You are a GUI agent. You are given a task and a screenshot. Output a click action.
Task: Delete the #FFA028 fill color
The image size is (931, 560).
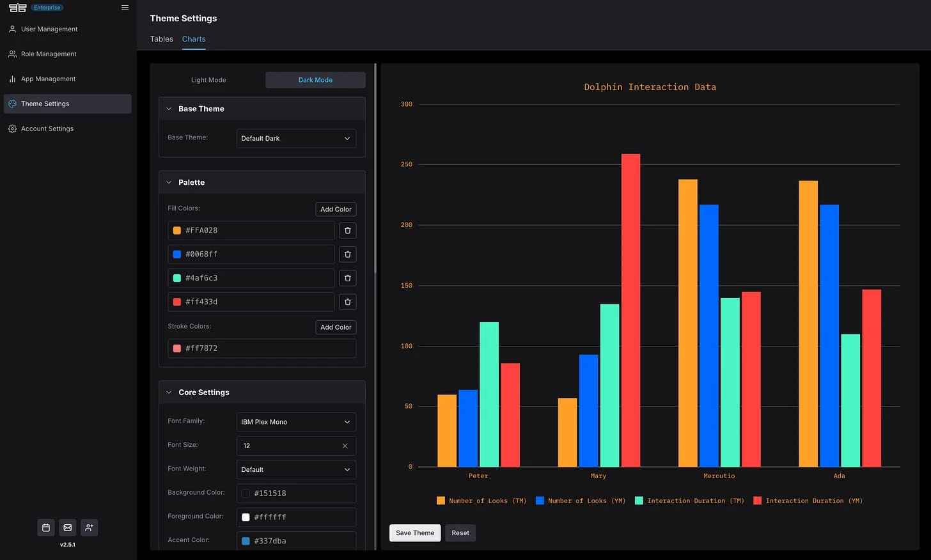[347, 231]
